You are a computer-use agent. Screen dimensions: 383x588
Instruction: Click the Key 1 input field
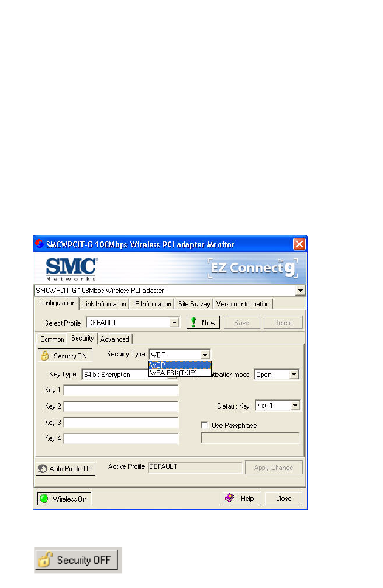[x=121, y=390]
